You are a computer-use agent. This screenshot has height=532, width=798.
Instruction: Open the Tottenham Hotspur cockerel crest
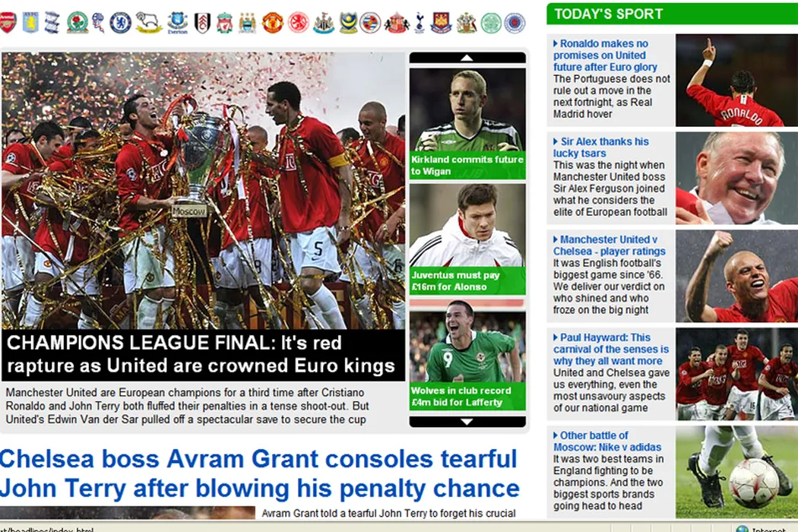pyautogui.click(x=420, y=23)
